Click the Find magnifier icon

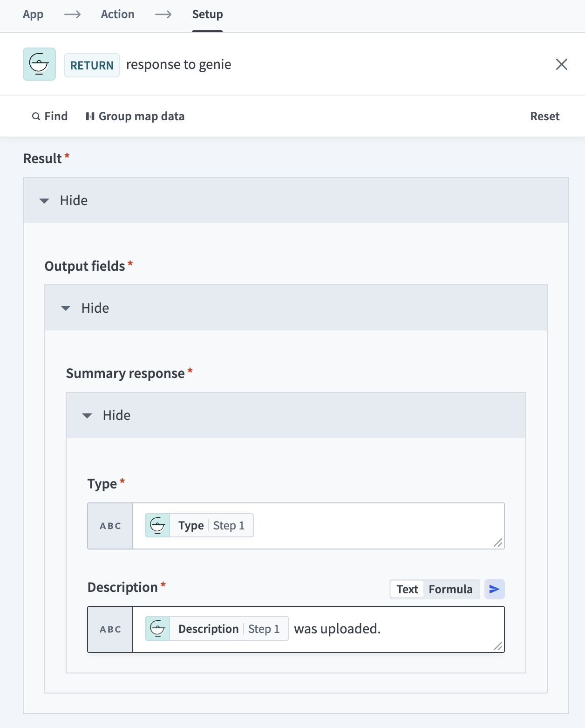point(36,117)
